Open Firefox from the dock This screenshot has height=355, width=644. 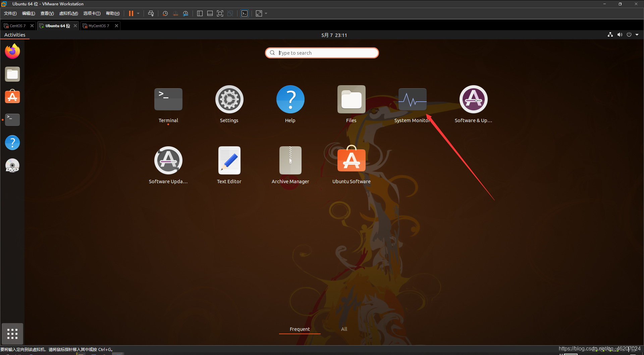pyautogui.click(x=12, y=51)
